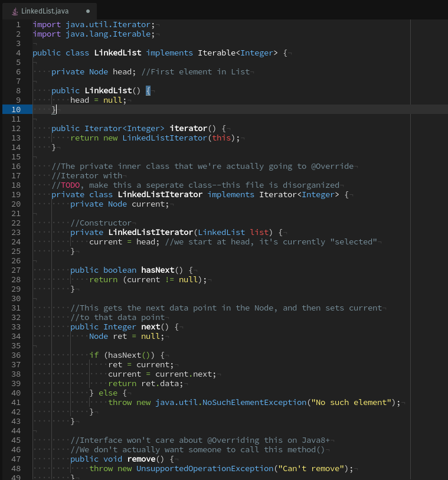Click the "//Constructor" comment
448x480 pixels.
click(x=101, y=223)
